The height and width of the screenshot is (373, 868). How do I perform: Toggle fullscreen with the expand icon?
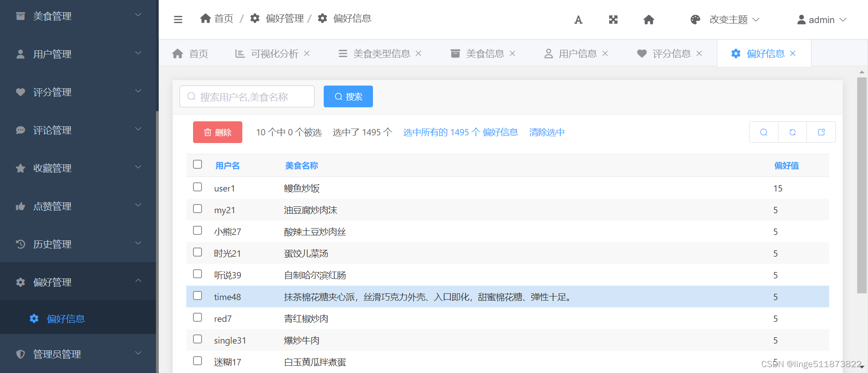[x=613, y=19]
